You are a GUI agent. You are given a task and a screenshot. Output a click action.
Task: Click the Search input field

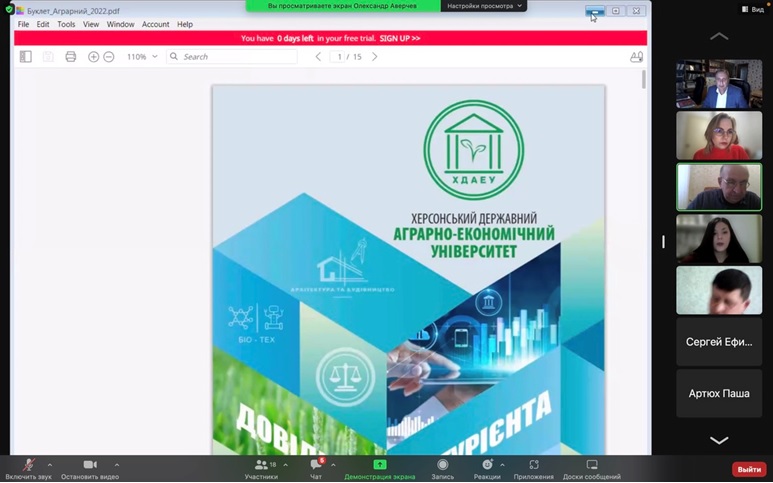(232, 57)
